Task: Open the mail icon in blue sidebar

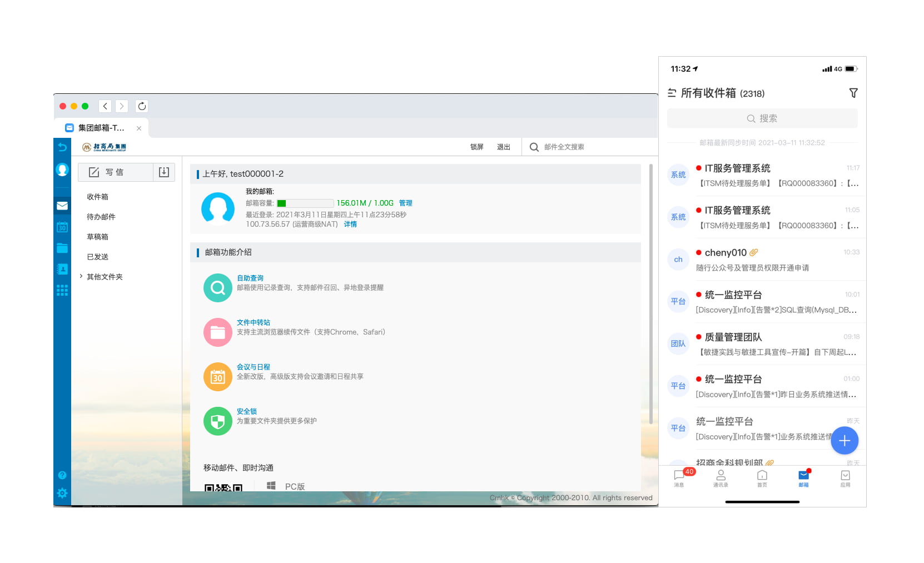Action: pos(62,206)
